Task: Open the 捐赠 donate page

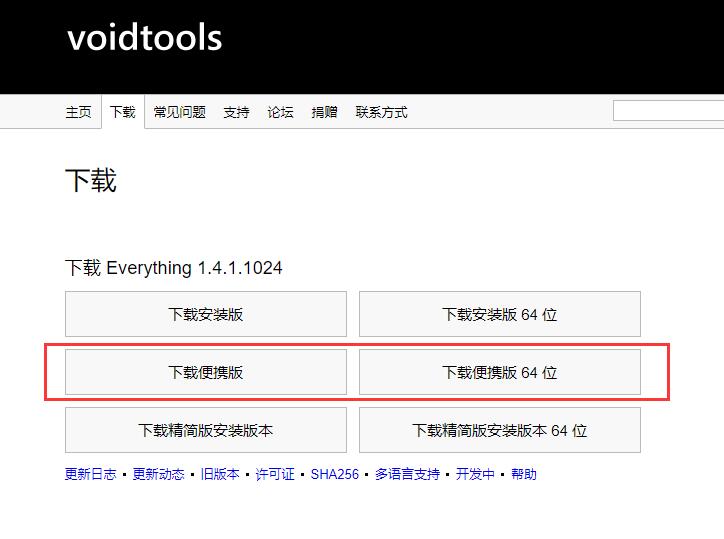Action: pos(324,112)
